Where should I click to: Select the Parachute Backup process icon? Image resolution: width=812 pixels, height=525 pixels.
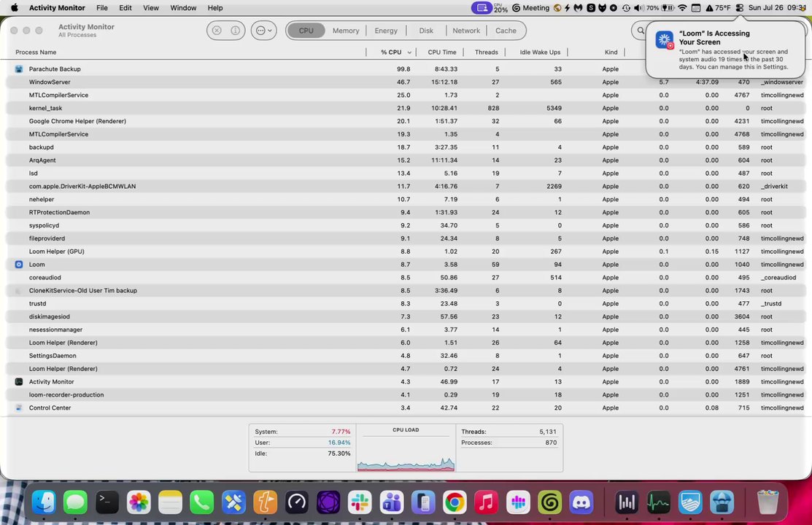19,69
